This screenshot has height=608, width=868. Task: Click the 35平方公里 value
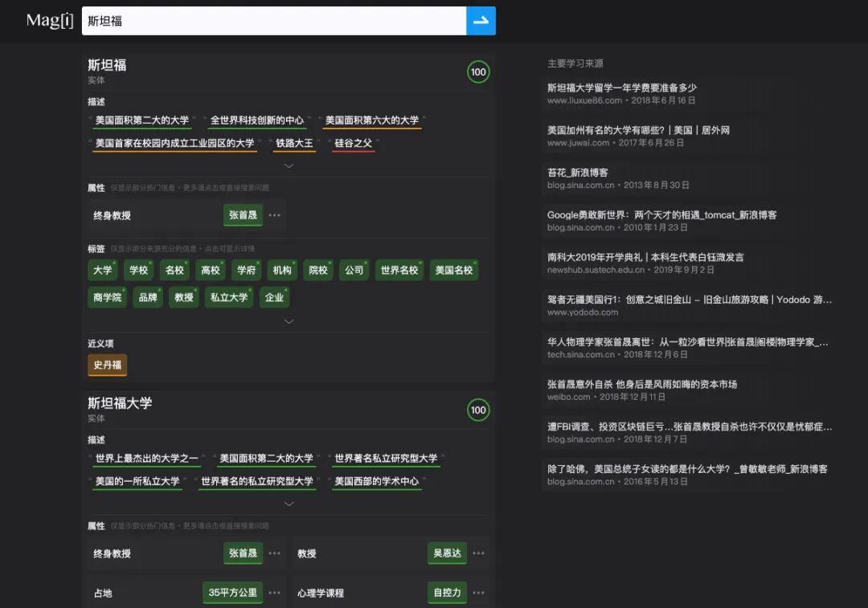pos(233,593)
